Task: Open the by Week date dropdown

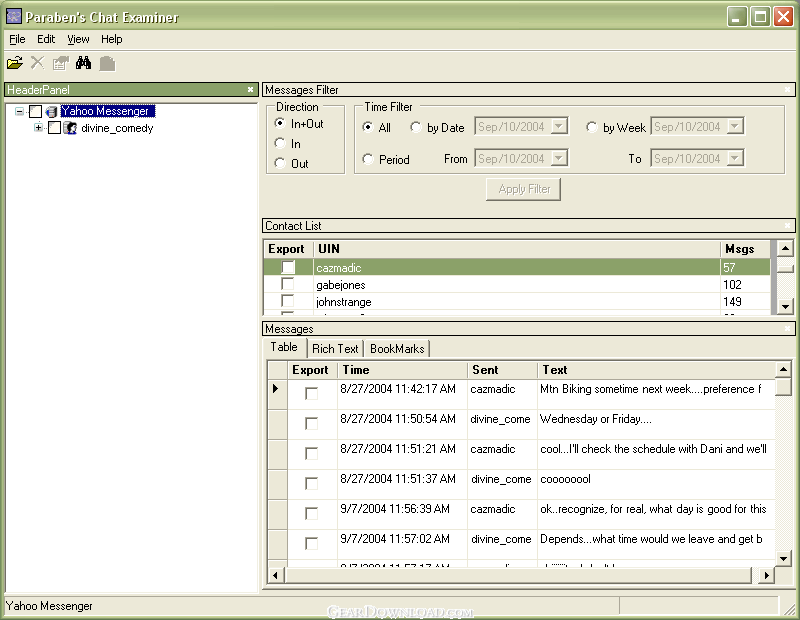Action: click(735, 126)
